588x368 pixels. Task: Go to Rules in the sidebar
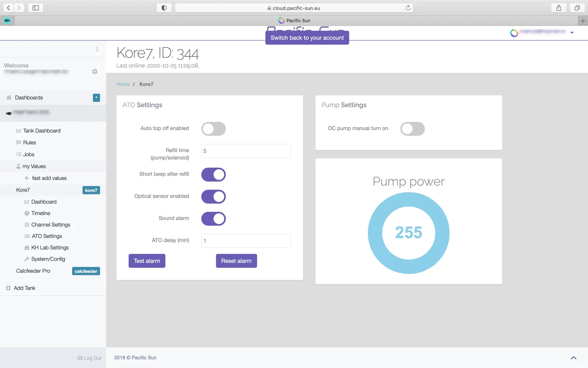tap(29, 143)
